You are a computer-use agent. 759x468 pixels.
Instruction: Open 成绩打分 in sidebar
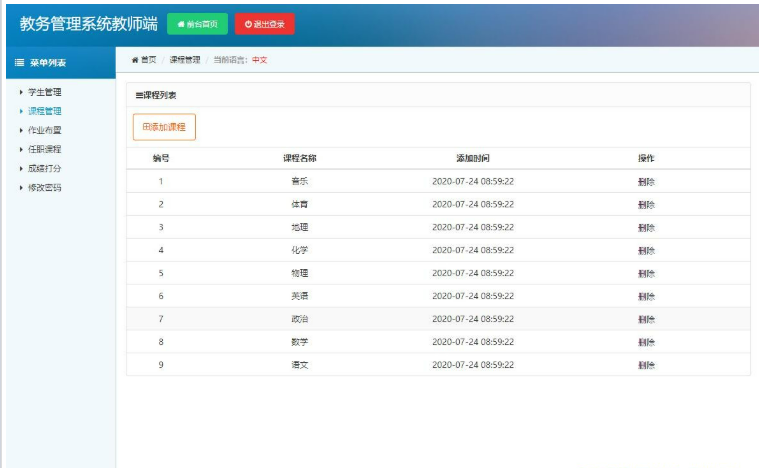(45, 168)
